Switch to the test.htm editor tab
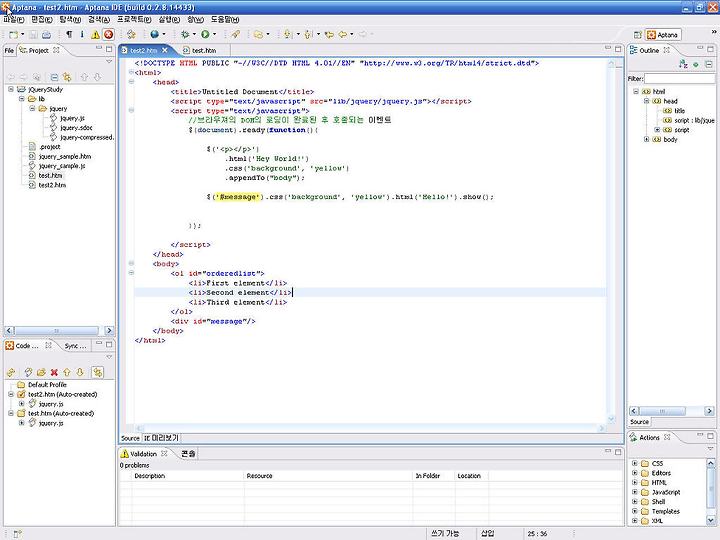720x540 pixels. [x=200, y=51]
